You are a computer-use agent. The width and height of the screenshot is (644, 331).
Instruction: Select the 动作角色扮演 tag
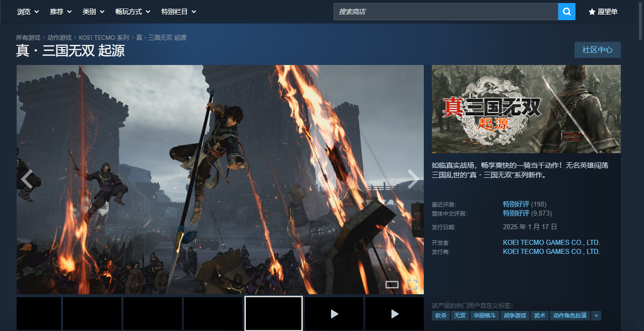(x=570, y=315)
